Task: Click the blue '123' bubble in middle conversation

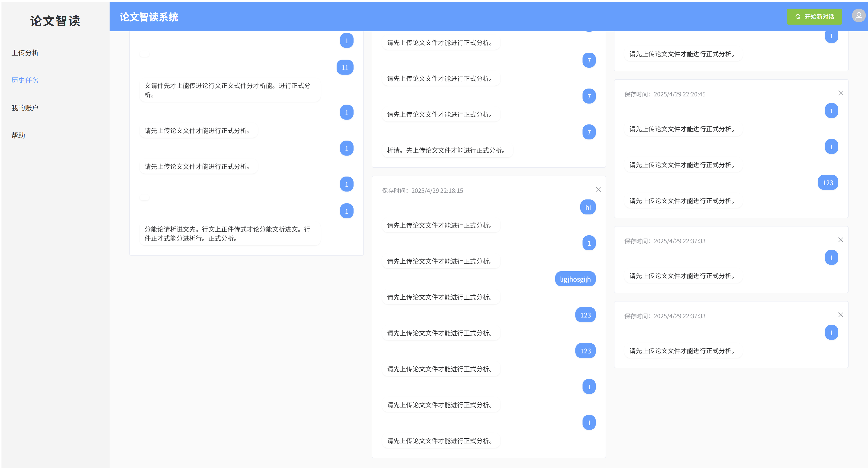Action: (585, 315)
